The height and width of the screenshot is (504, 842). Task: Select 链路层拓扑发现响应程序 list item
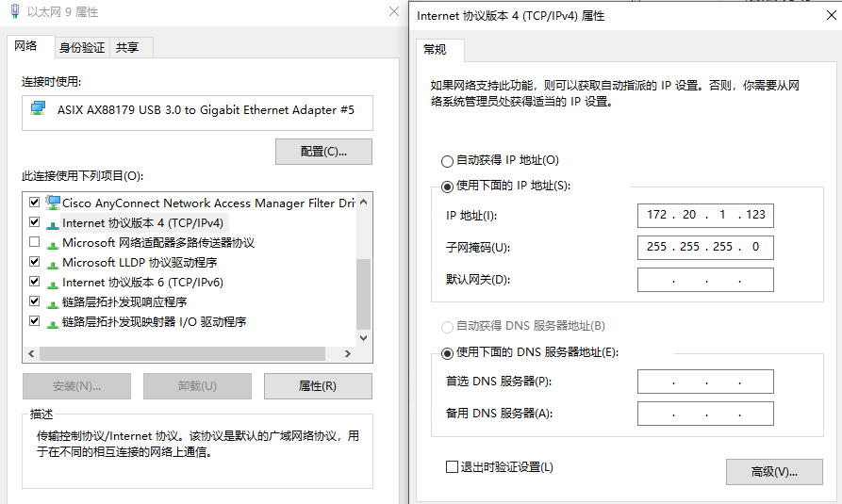(x=124, y=302)
